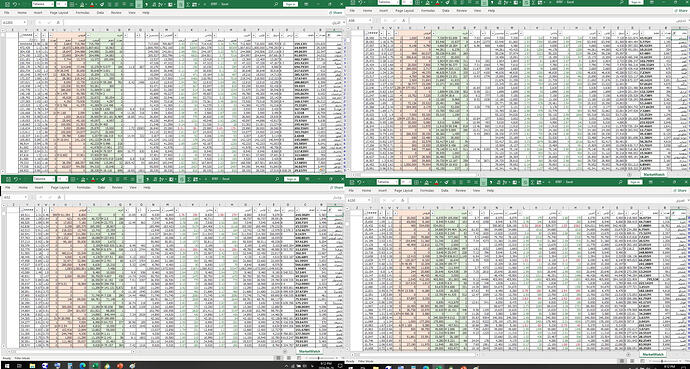
Task: Undo last action in bottom-right Excel window
Action: (x=359, y=182)
